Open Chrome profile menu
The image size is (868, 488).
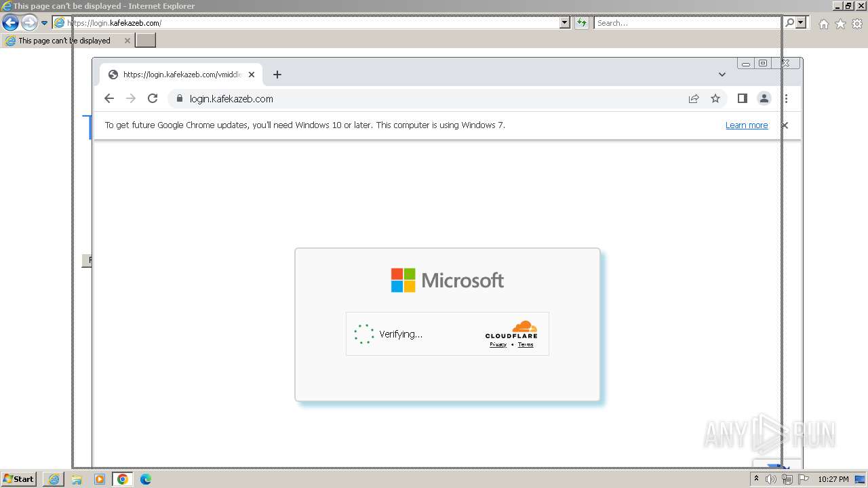(764, 98)
